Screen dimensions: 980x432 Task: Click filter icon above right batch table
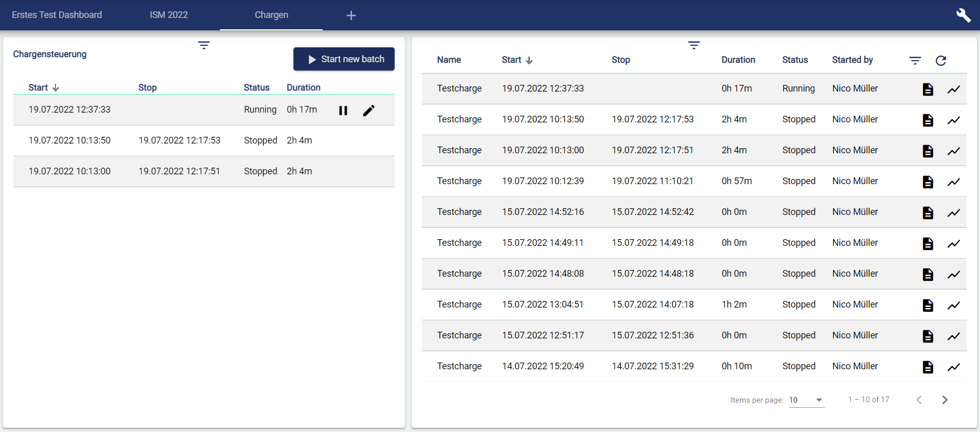pos(694,45)
